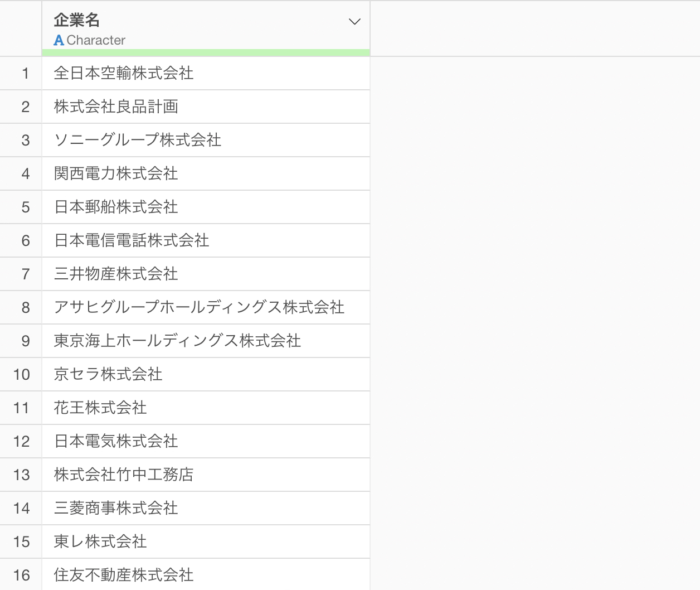Select cell 住友不動産株式会社
This screenshot has height=590, width=700.
124,575
